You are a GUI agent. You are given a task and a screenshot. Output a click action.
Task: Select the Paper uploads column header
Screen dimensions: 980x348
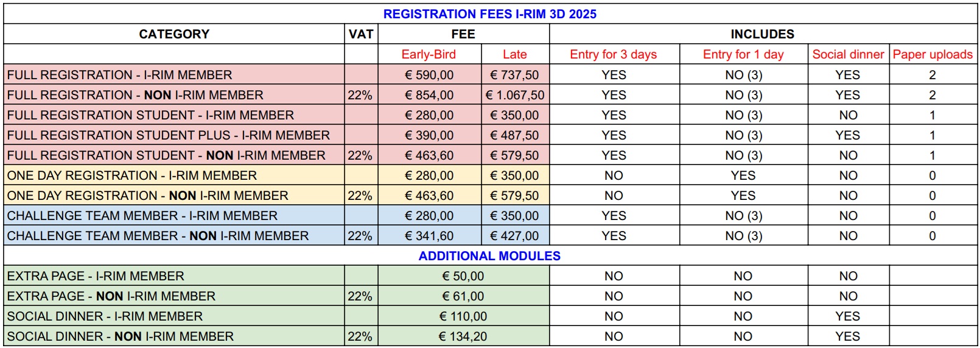point(933,54)
